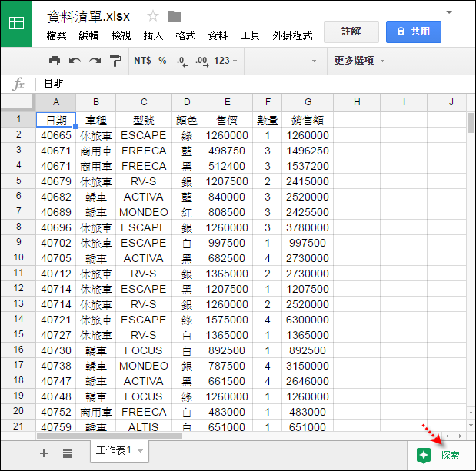The height and width of the screenshot is (471, 476).
Task: Select header cell 售價
Action: click(227, 120)
